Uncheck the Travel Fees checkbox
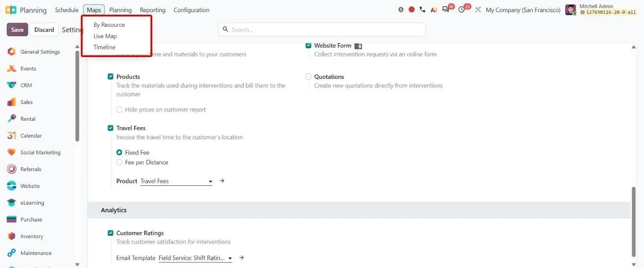This screenshot has width=644, height=268. 111,128
